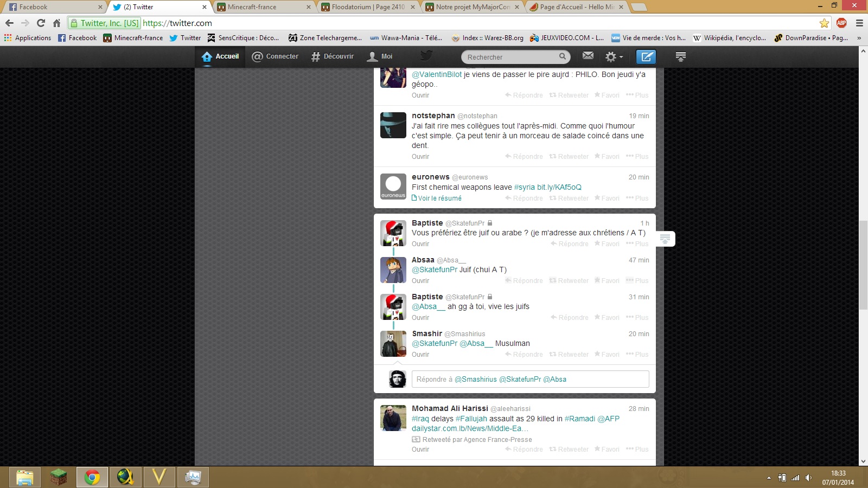Image resolution: width=868 pixels, height=488 pixels.
Task: Launch Minecraft from the Windows taskbar
Action: coord(58,477)
